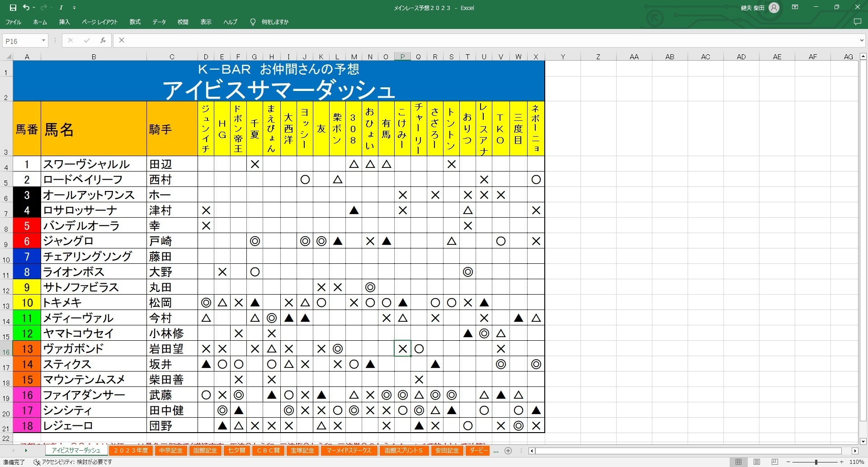Switch to the 挿入 ribbon tab
Screen dimensions: 868x467
tap(64, 22)
